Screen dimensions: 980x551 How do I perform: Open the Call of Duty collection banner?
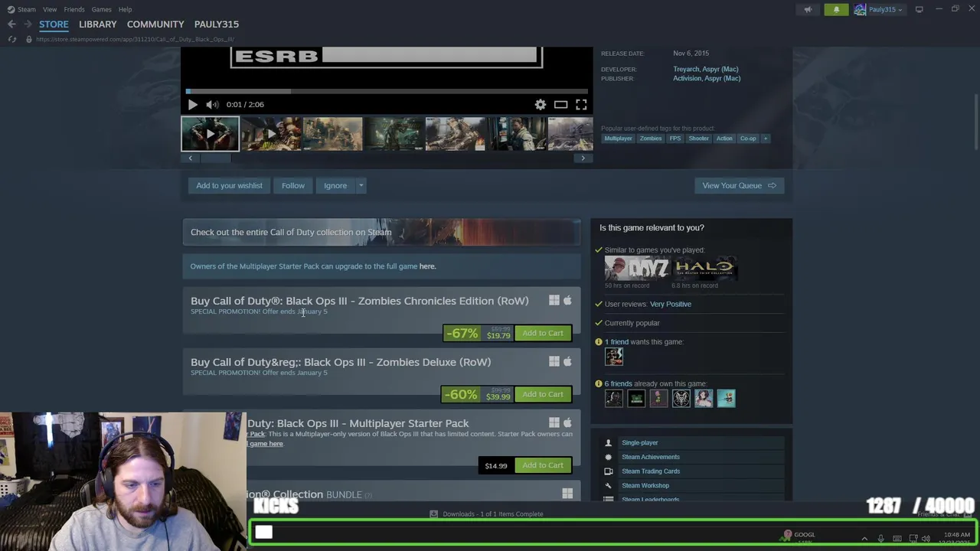point(381,232)
